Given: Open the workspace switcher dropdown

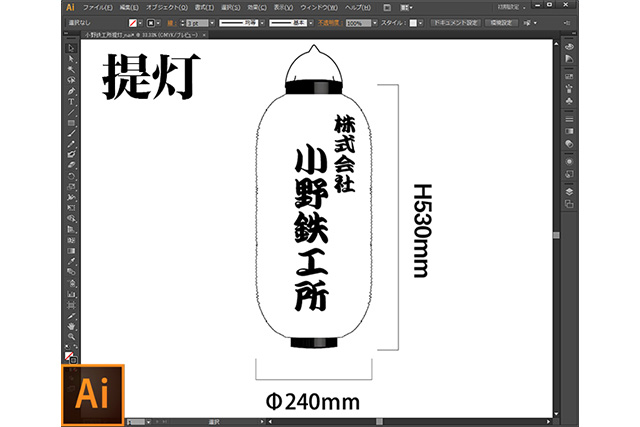Looking at the screenshot, I should pos(512,7).
